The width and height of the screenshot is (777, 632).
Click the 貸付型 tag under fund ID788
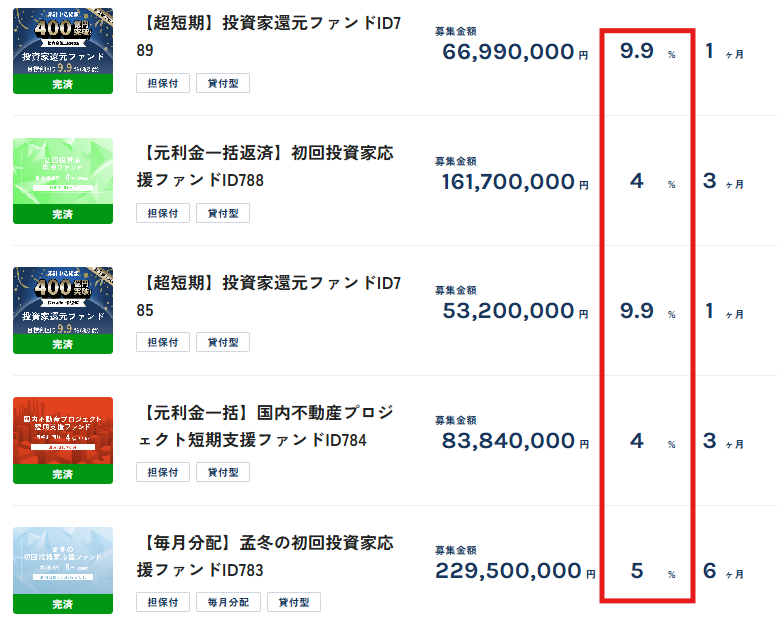(x=222, y=213)
